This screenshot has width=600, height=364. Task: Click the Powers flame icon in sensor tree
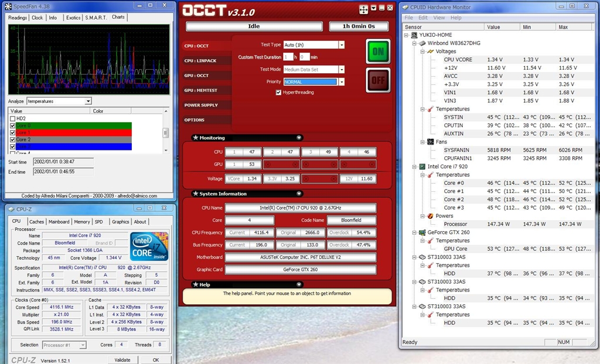tap(430, 216)
